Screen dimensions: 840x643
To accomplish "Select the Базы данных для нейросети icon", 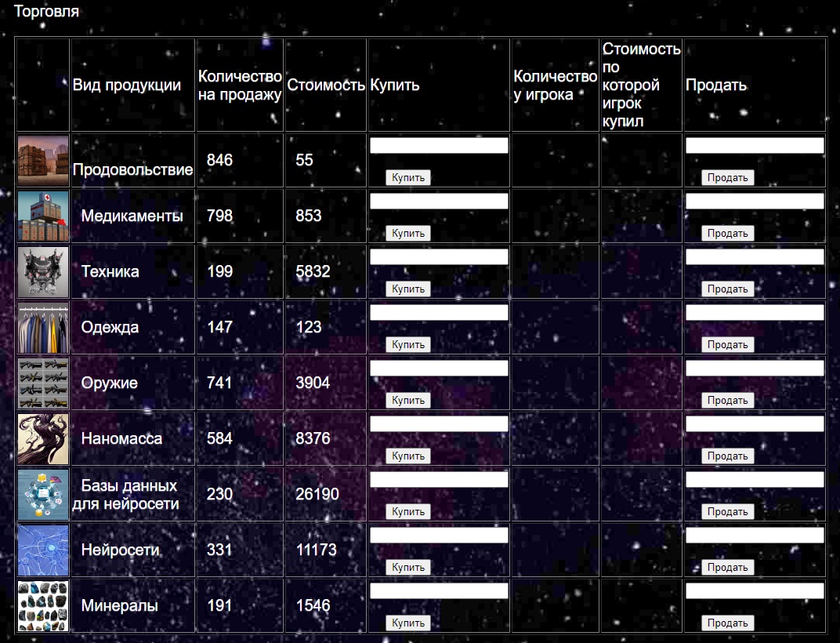I will click(43, 495).
